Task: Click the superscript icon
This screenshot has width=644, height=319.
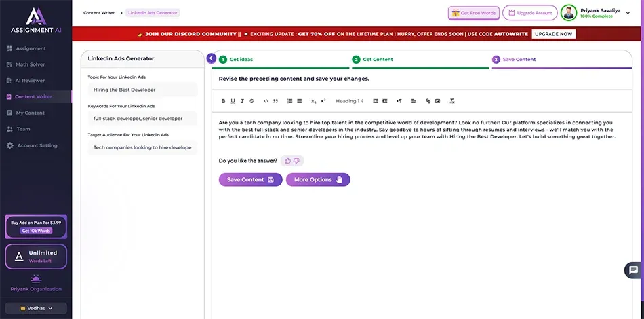Action: tap(323, 101)
